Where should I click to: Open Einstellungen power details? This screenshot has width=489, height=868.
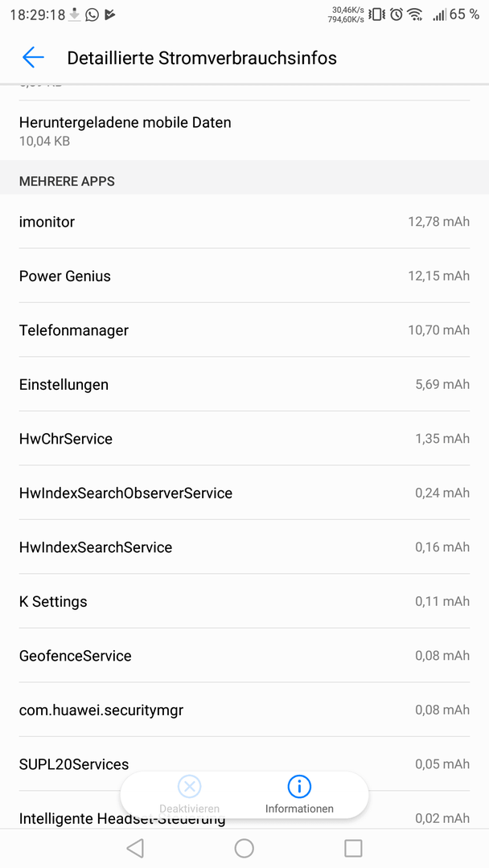click(x=244, y=384)
